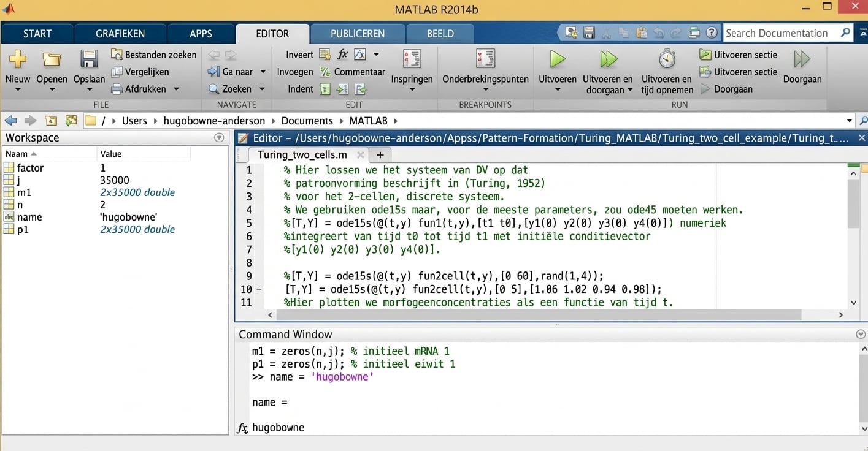
Task: Click the scissors cut icon in the quick access toolbar
Action: [607, 33]
